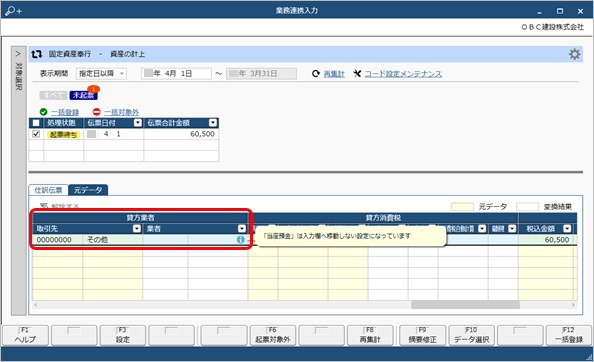
Task: Open the 翻訳 column filter dropdown
Action: tap(512, 229)
